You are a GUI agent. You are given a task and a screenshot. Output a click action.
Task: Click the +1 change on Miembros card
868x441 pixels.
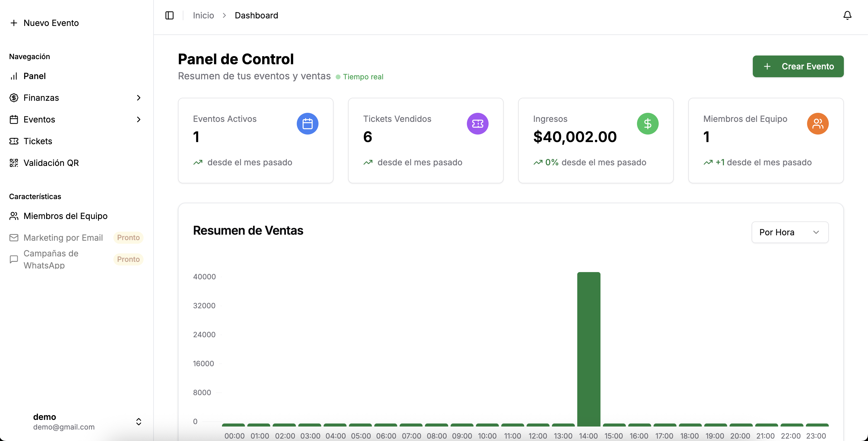coord(720,162)
